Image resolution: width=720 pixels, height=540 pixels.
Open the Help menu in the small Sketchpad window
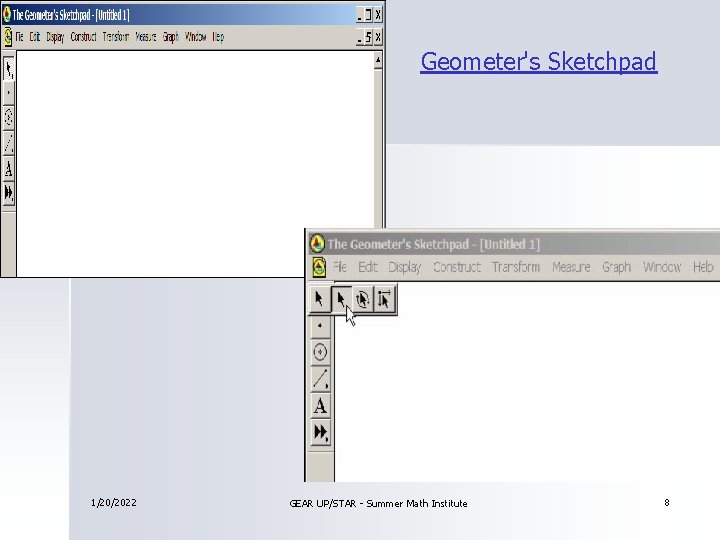[x=218, y=37]
